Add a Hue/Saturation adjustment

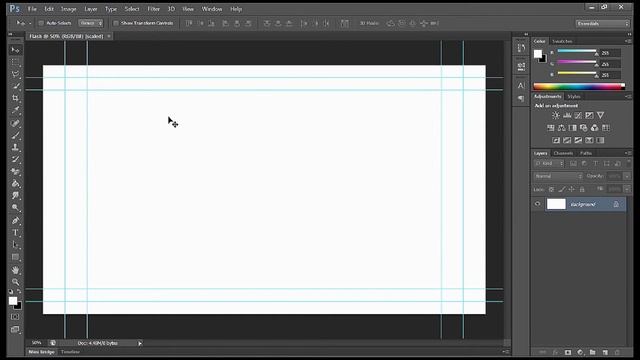[551, 128]
